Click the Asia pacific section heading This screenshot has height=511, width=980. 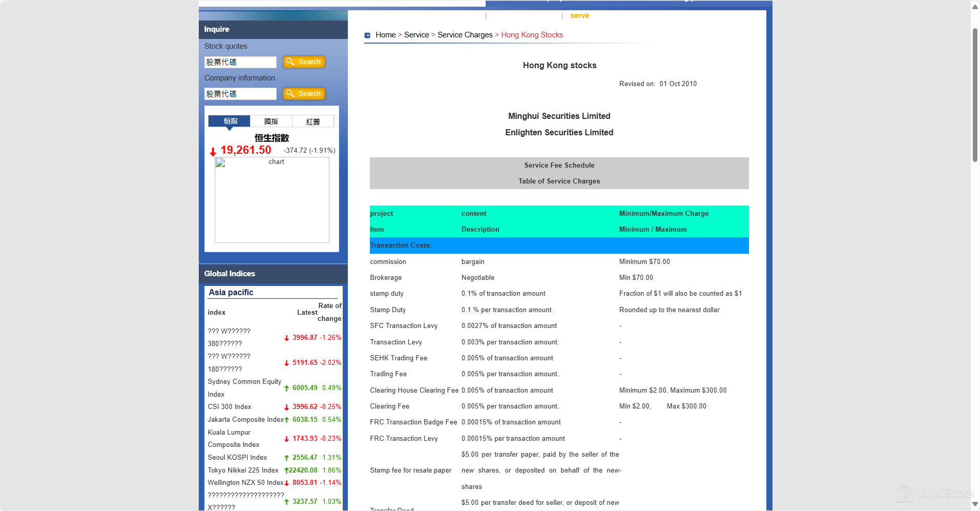[x=231, y=292]
